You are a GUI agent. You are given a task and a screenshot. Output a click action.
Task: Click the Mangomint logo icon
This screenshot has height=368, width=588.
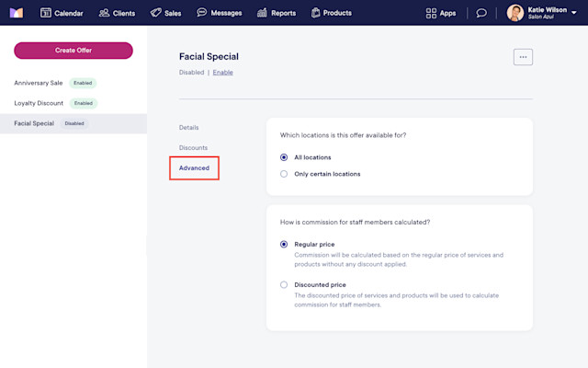17,13
